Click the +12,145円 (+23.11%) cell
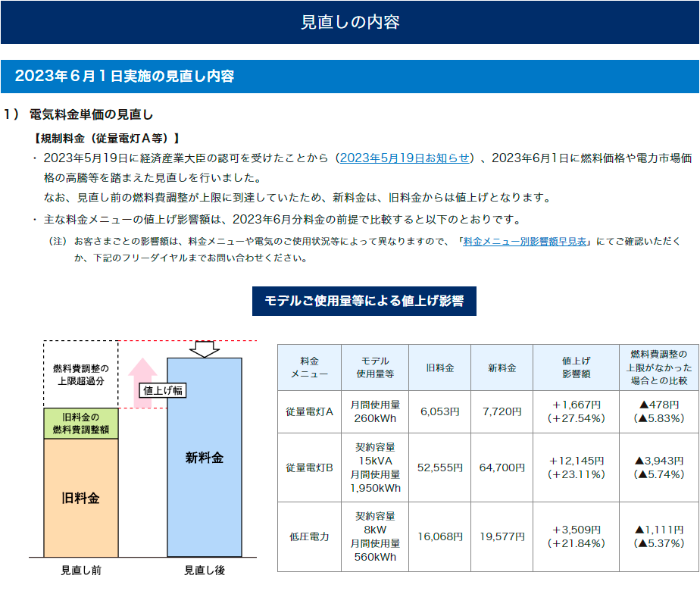700x591 pixels. point(576,467)
